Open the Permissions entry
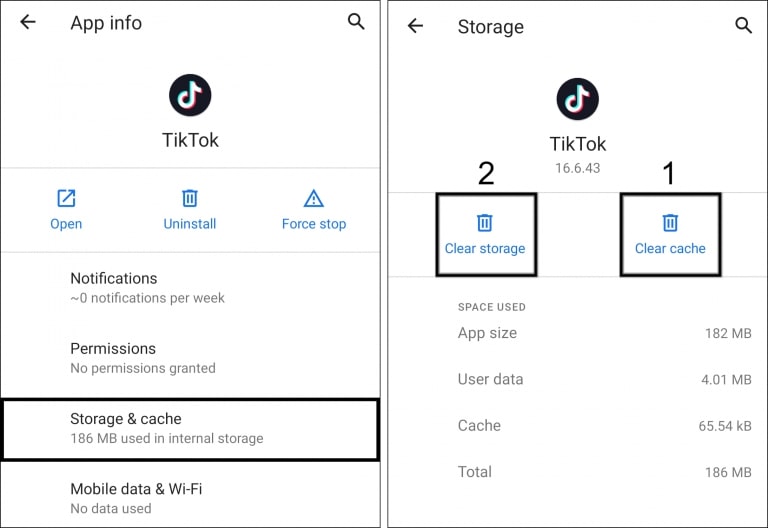768x528 pixels. tap(190, 357)
